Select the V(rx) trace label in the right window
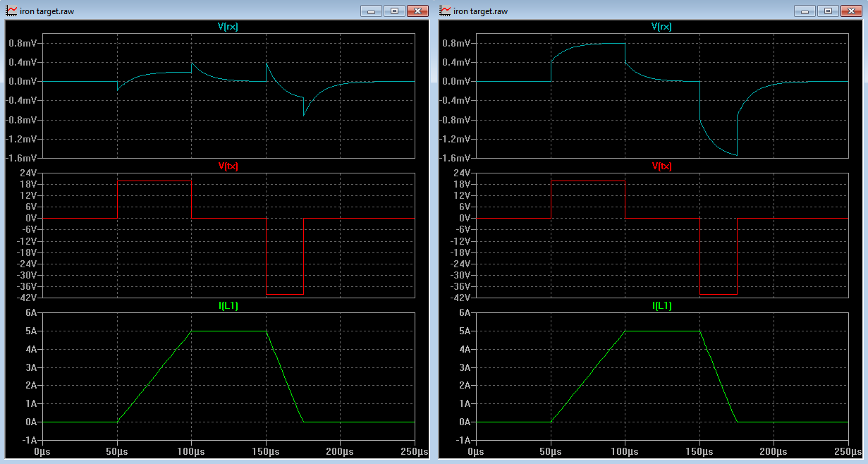 pyautogui.click(x=661, y=26)
